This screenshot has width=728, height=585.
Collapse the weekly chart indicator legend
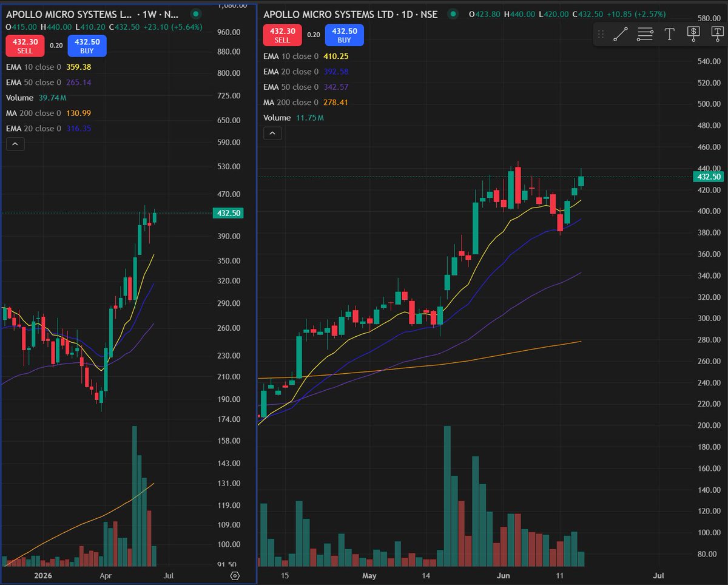(15, 144)
